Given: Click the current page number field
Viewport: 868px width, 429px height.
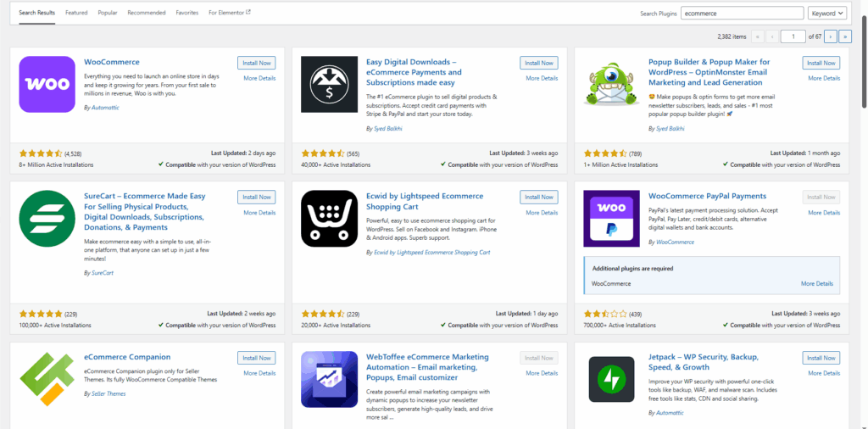Looking at the screenshot, I should [793, 36].
